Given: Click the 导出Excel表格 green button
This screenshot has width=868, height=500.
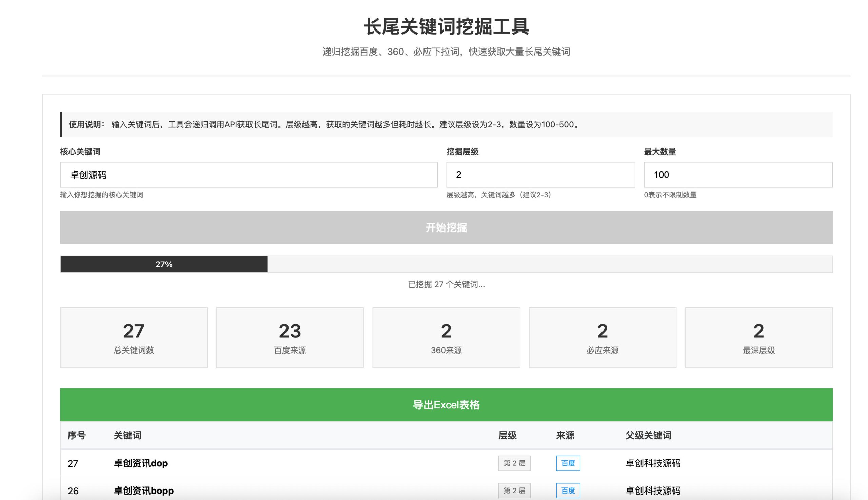Looking at the screenshot, I should (x=446, y=405).
